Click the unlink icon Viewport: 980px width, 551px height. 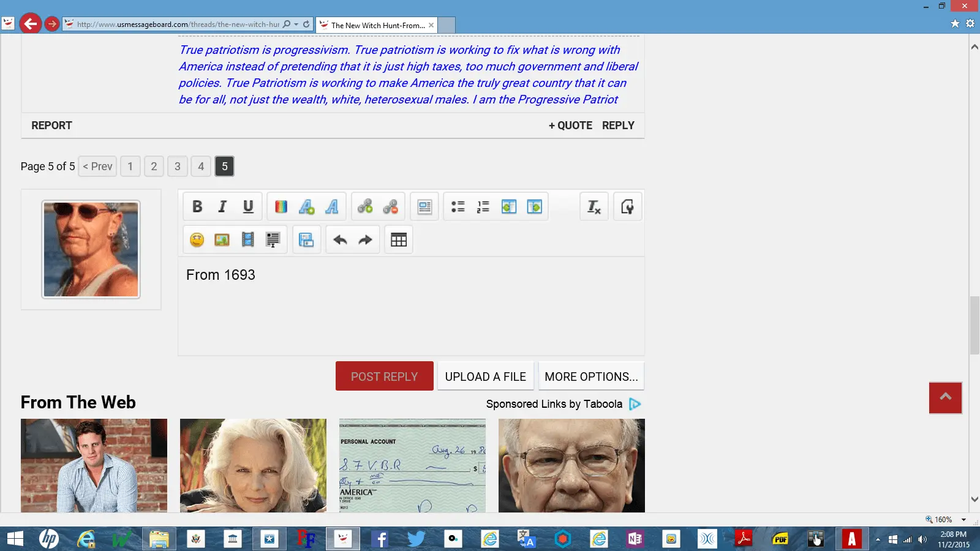[391, 207]
